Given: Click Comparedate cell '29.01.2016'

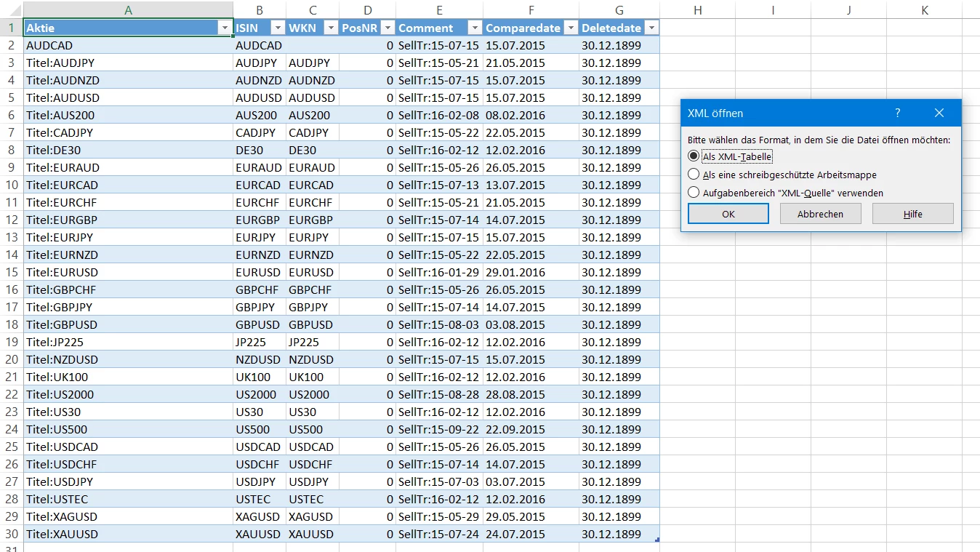Looking at the screenshot, I should click(x=531, y=272).
